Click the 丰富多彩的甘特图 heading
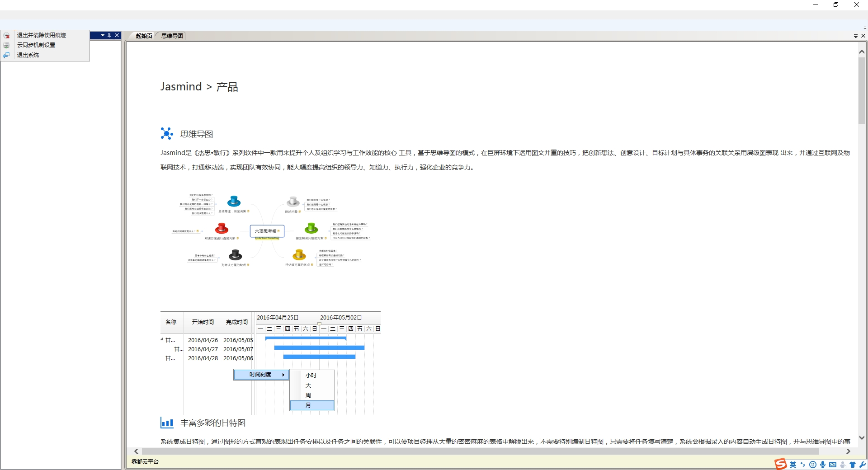Screen dimensions: 868x470 click(x=213, y=423)
